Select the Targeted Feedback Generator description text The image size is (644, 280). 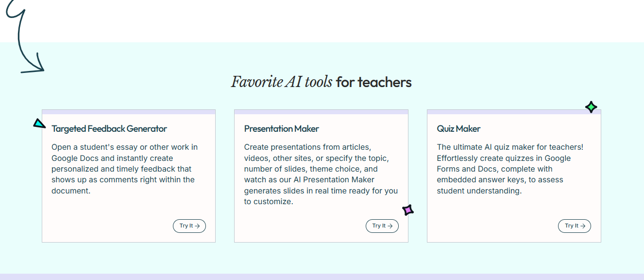click(x=125, y=169)
